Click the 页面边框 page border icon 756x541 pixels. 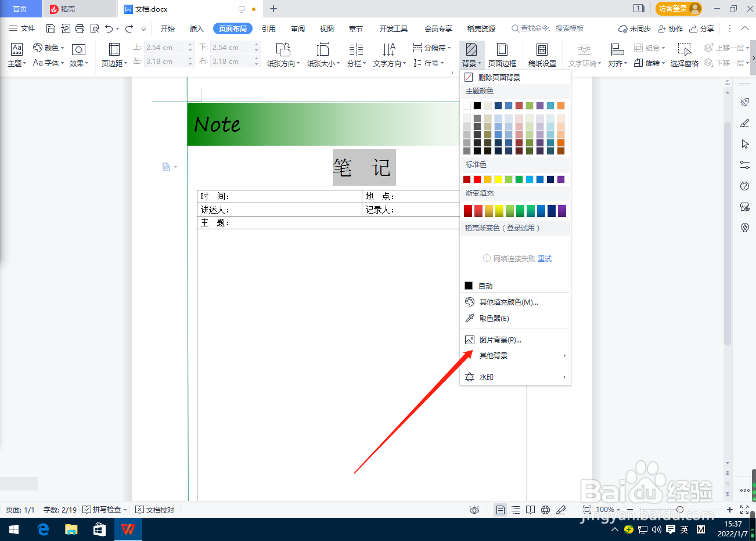pos(502,49)
